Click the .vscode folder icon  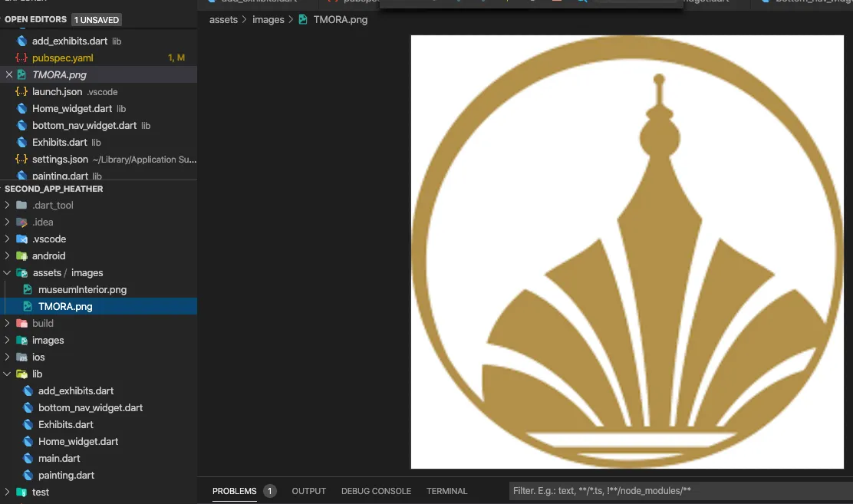click(x=21, y=239)
